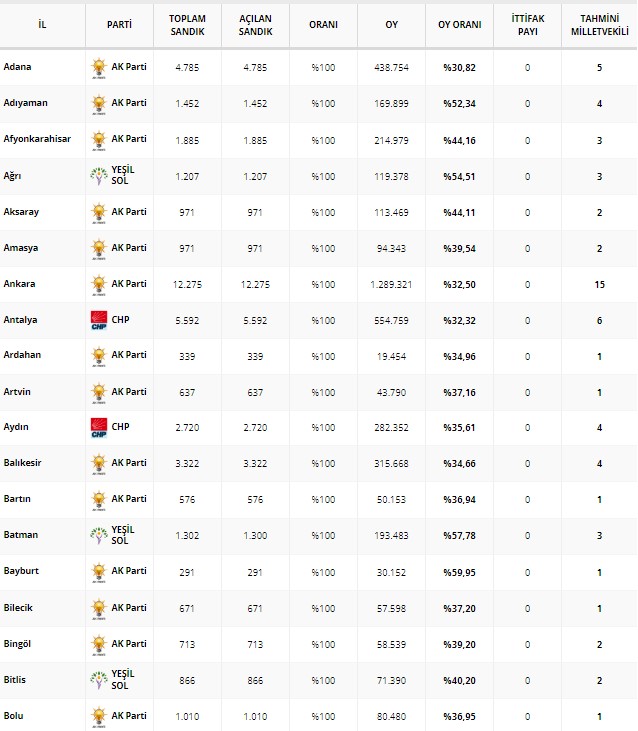Click the Ankara vote count 1.289.321
Viewport: 638px width, 731px height.
tap(391, 284)
